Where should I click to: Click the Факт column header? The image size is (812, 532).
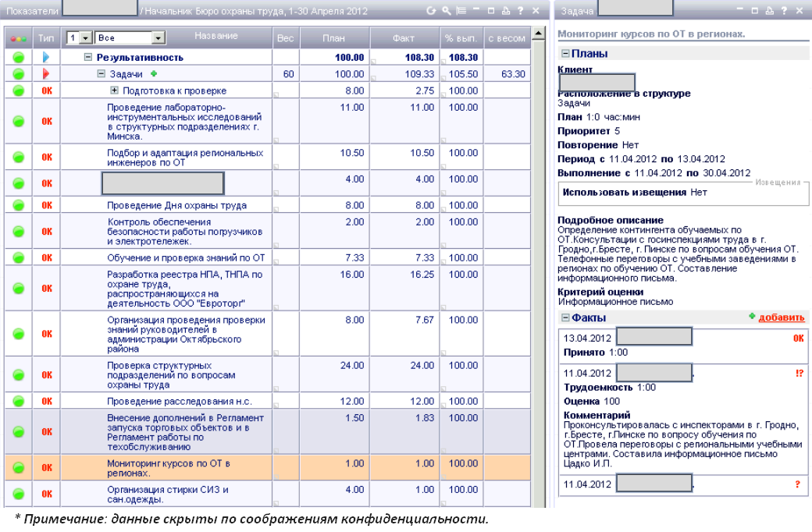point(404,38)
